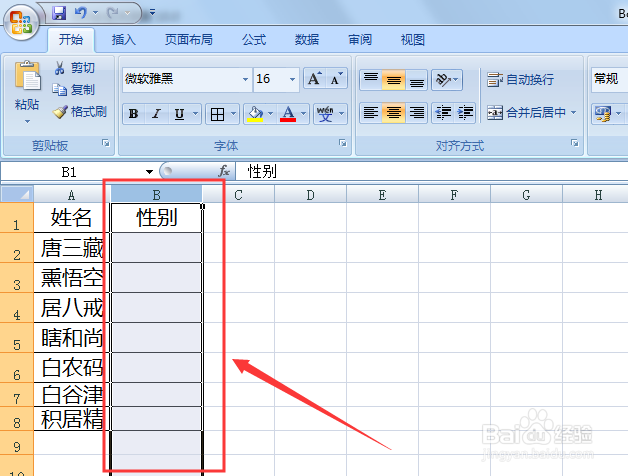Click 格式刷 format painter button
This screenshot has width=628, height=476.
pos(80,112)
